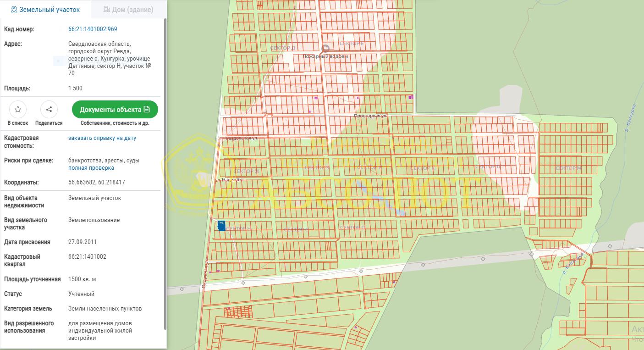644x350 pixels.
Task: Click the document icon on green button
Action: [x=147, y=110]
